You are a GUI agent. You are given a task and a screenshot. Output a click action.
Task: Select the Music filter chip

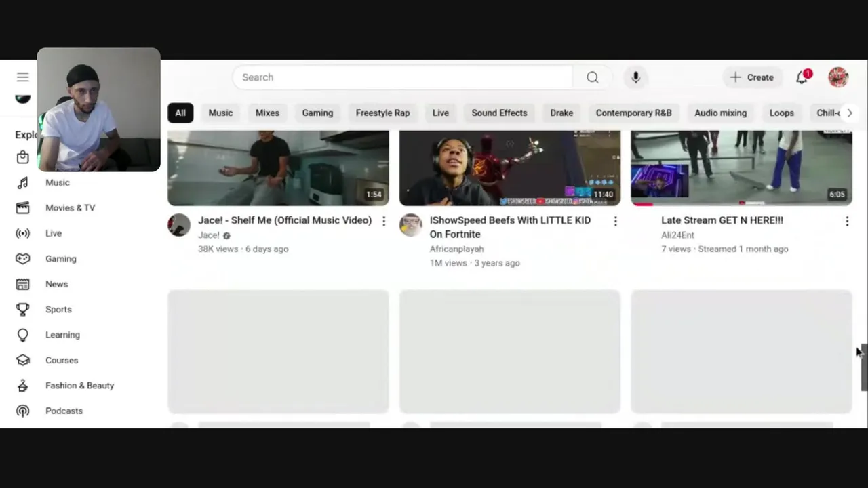pos(220,113)
